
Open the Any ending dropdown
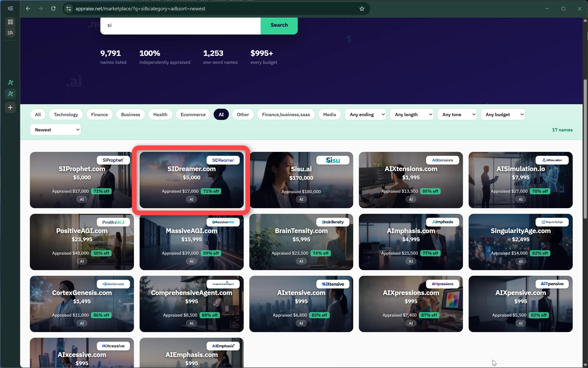[365, 114]
